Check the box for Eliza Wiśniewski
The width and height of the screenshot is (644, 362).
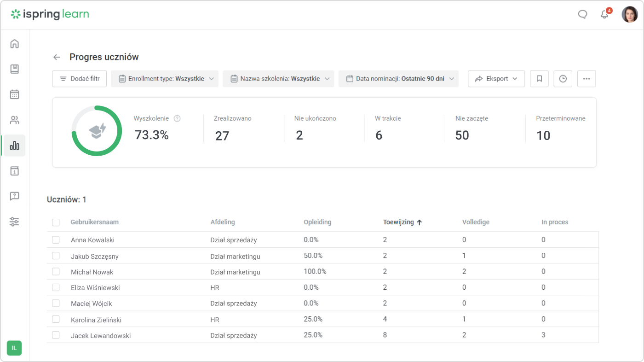pyautogui.click(x=56, y=287)
